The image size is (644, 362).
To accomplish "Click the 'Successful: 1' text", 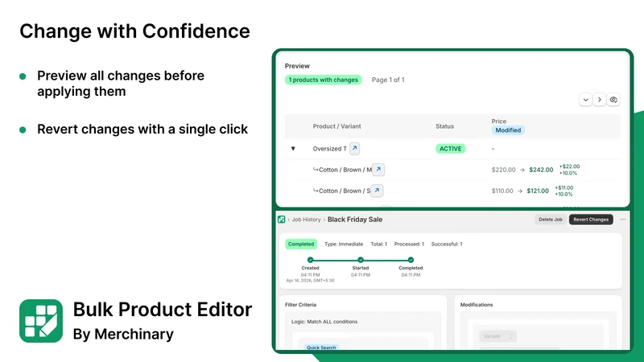I will [x=447, y=244].
